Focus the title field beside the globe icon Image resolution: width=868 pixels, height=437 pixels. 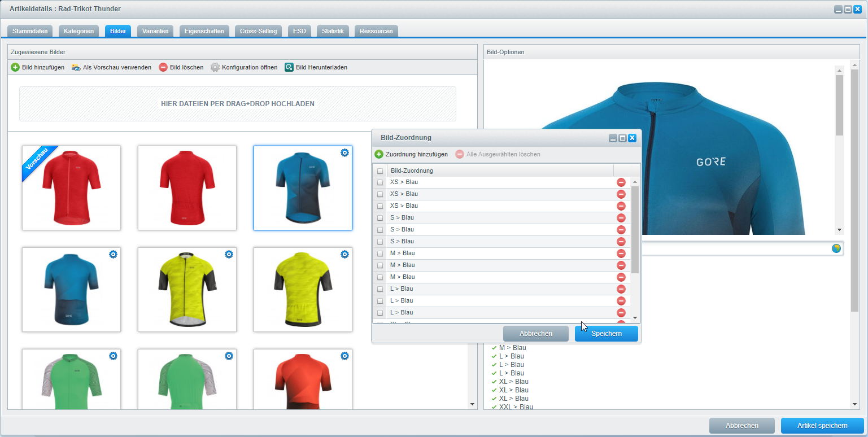pos(734,248)
